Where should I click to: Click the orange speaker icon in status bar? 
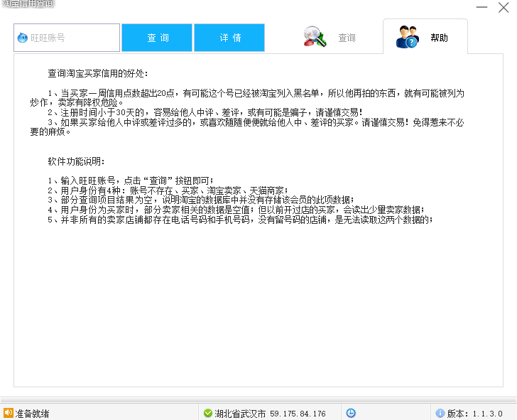[9, 413]
